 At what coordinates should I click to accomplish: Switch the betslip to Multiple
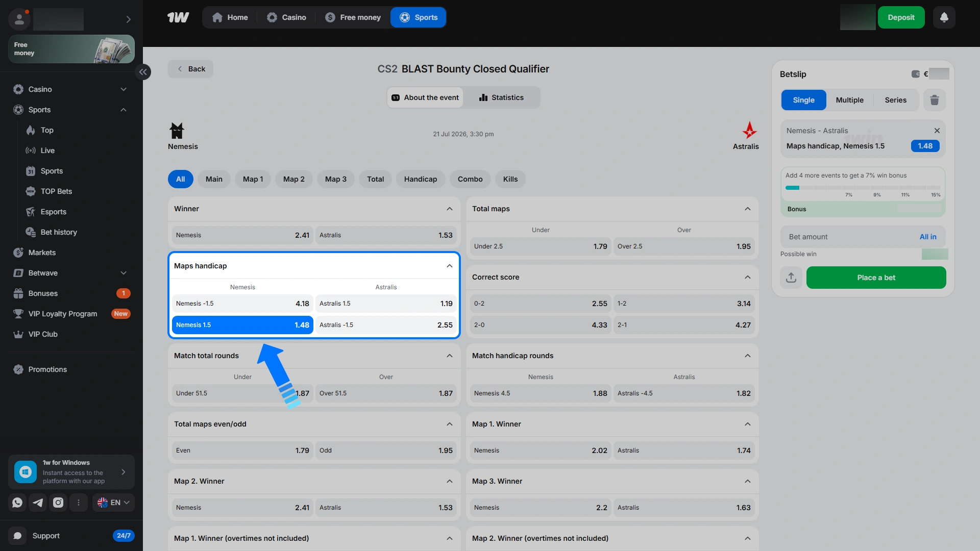[849, 100]
